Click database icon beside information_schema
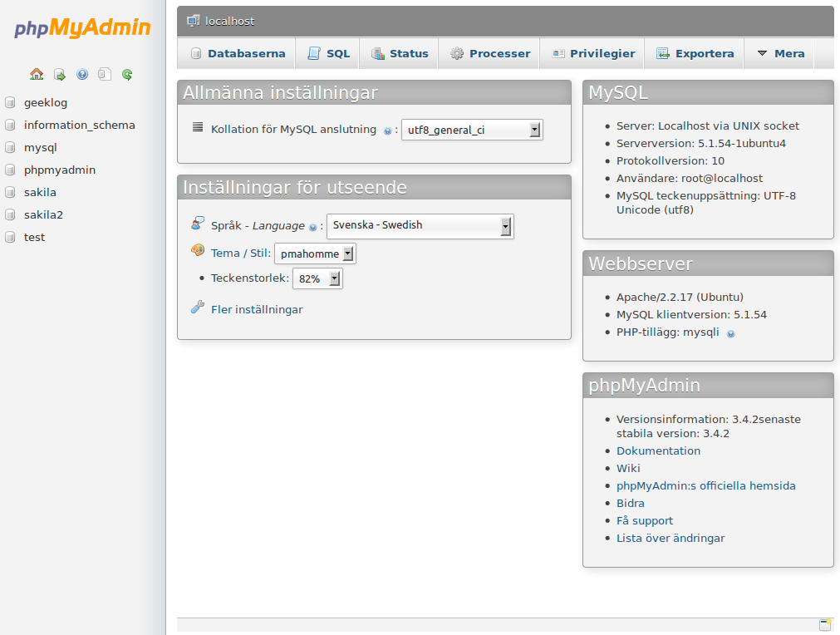The image size is (840, 635). tap(10, 125)
